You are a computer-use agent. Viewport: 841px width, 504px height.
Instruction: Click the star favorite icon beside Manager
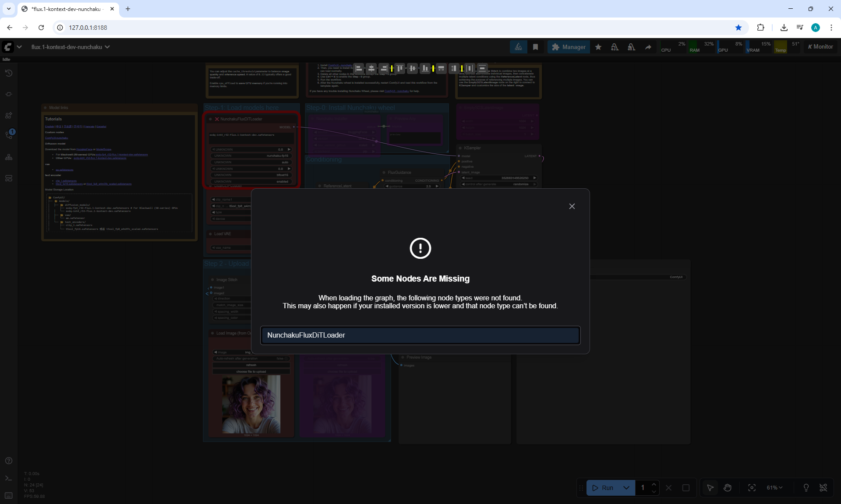click(x=598, y=47)
